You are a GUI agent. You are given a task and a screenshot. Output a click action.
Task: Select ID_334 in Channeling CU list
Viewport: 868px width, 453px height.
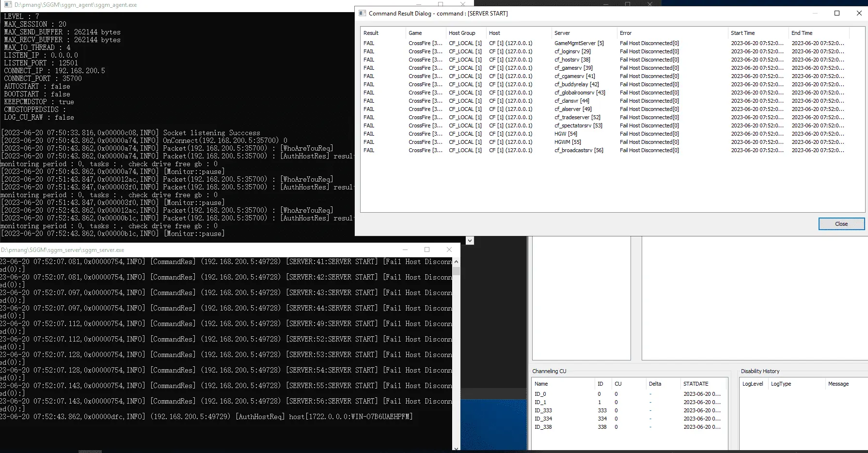(x=629, y=419)
